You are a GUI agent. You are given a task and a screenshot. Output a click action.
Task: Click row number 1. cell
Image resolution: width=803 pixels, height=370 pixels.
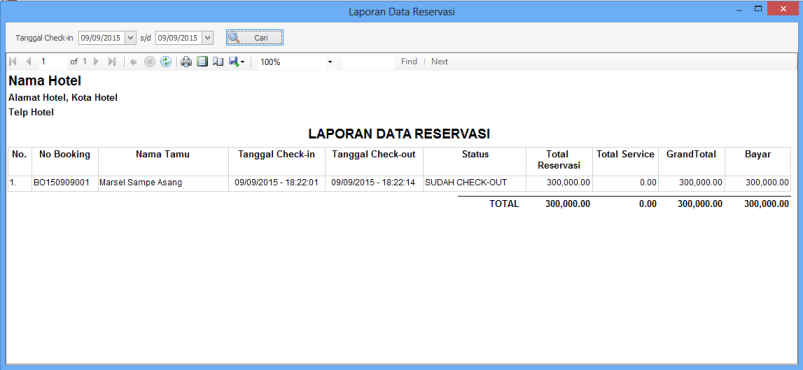pyautogui.click(x=20, y=182)
